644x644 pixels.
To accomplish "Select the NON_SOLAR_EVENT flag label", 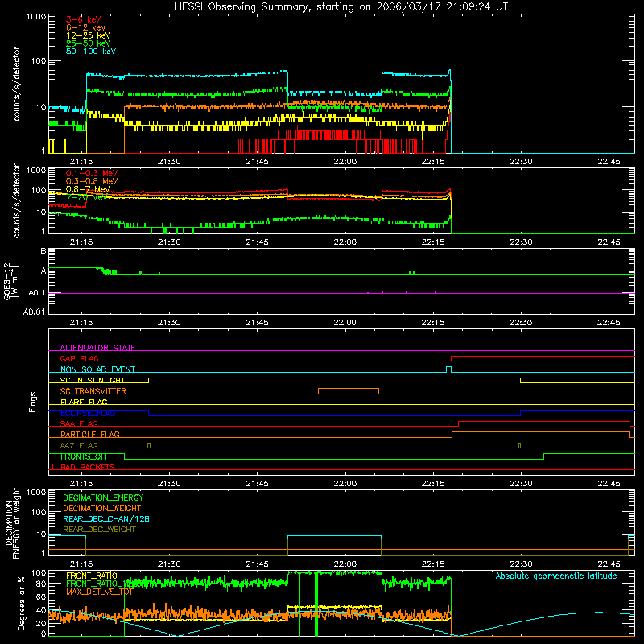I will tap(97, 369).
